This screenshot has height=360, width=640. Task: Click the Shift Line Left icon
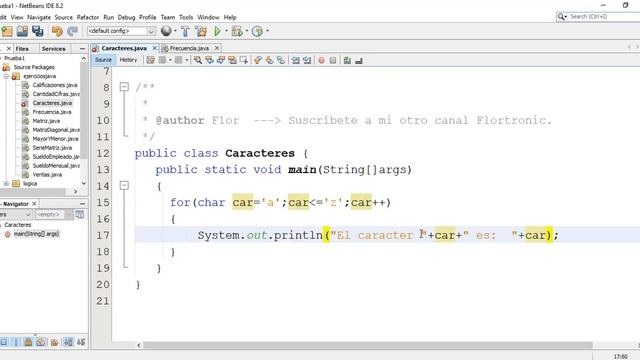tap(296, 60)
